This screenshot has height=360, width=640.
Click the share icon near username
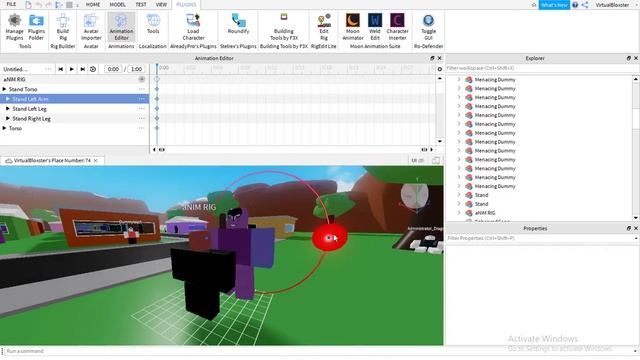point(585,5)
